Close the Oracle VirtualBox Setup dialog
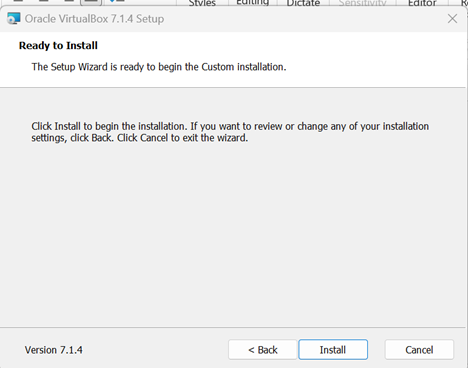Image resolution: width=468 pixels, height=368 pixels. (452, 19)
